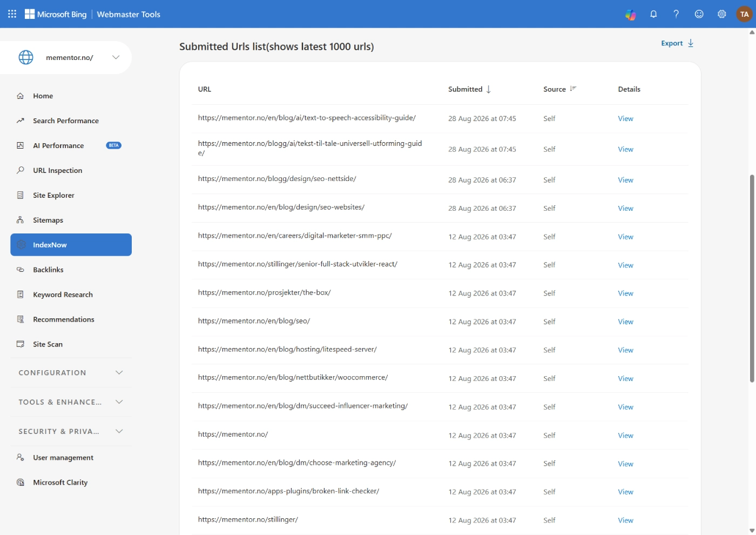Click the Backlinks chain icon
The image size is (756, 535).
coord(21,270)
